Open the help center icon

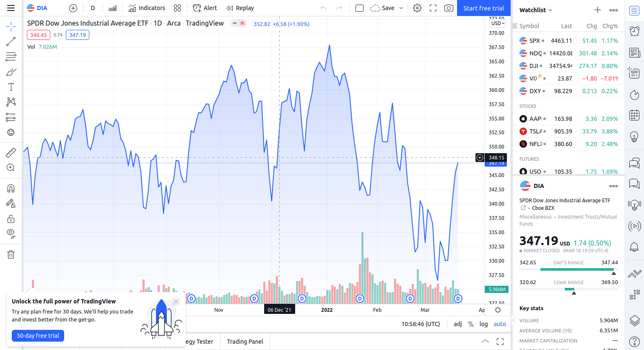coord(634,342)
